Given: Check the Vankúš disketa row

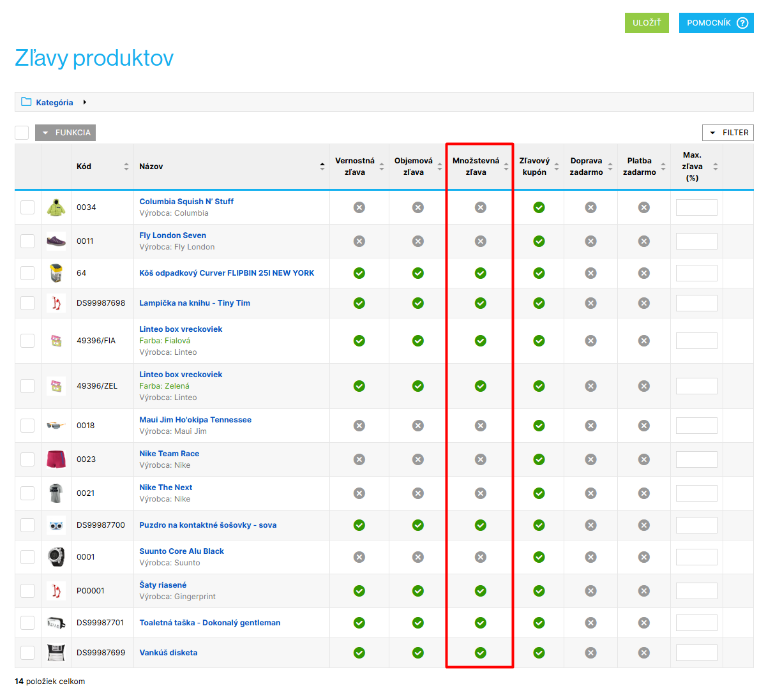Looking at the screenshot, I should [27, 653].
